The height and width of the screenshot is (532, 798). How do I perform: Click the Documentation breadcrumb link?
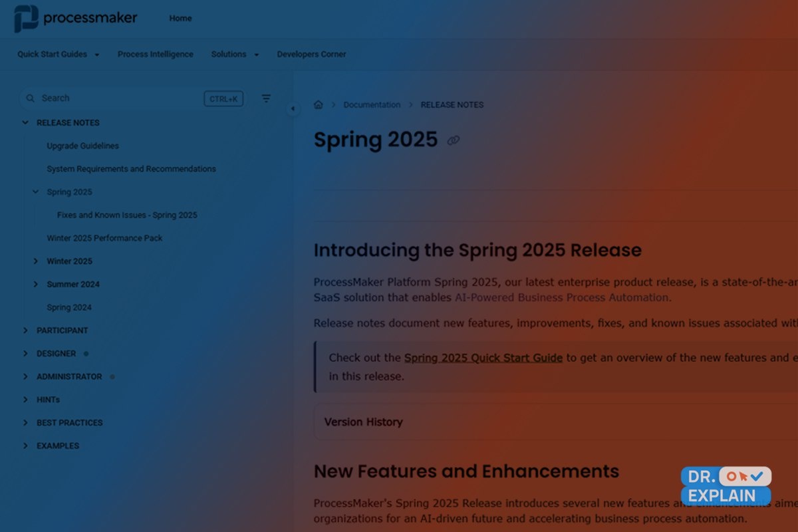(x=372, y=105)
